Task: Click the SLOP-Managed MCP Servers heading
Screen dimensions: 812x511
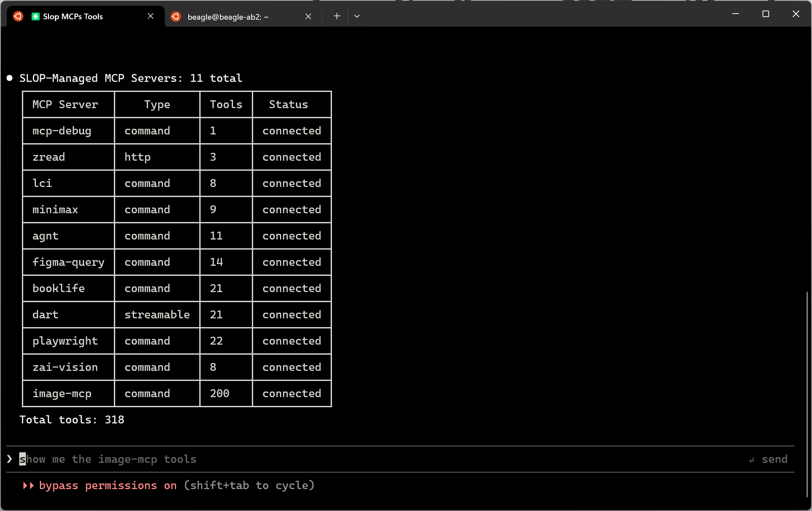Action: coord(131,78)
